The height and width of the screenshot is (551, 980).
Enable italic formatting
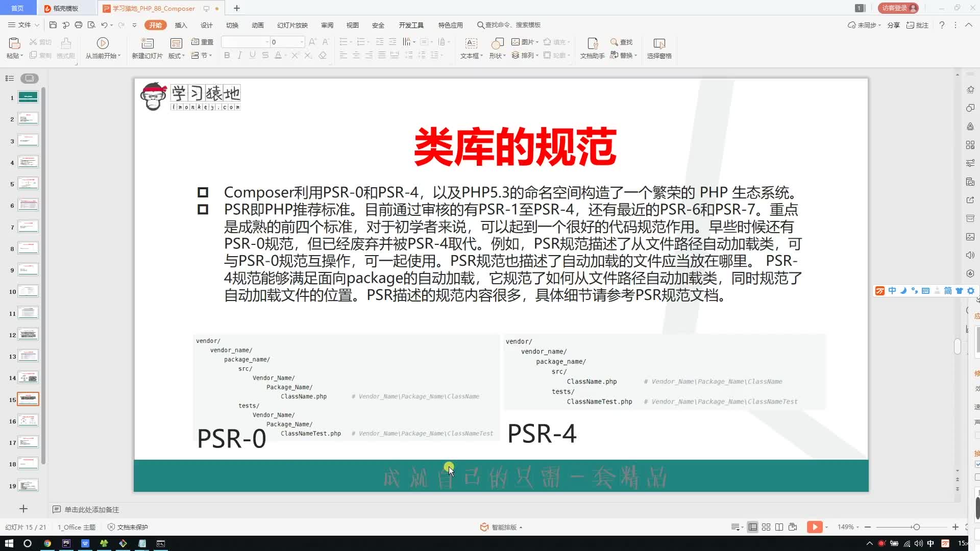[239, 55]
